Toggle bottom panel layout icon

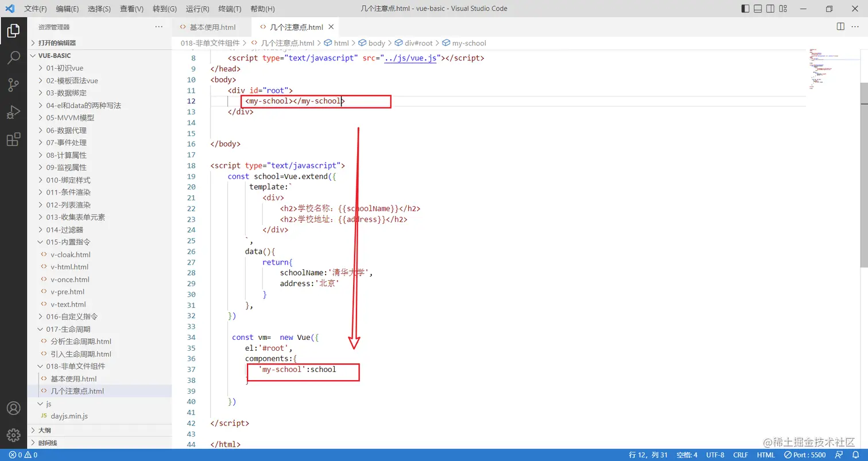pyautogui.click(x=758, y=9)
